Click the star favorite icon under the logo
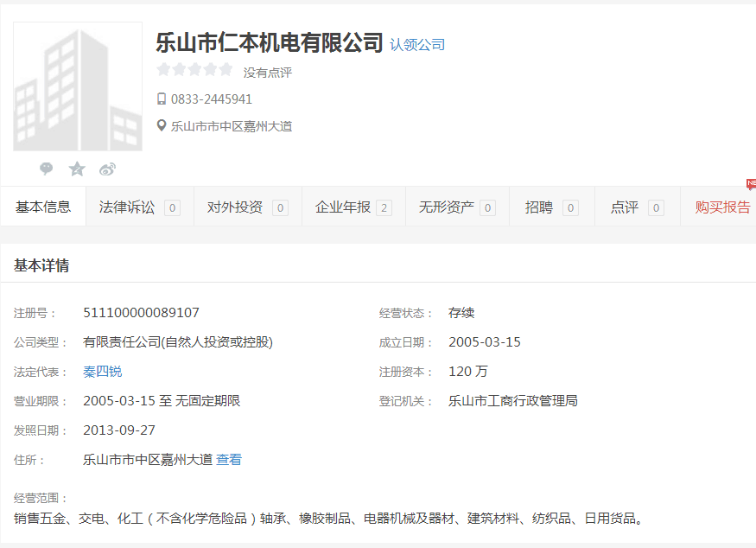This screenshot has width=756, height=548. (77, 169)
